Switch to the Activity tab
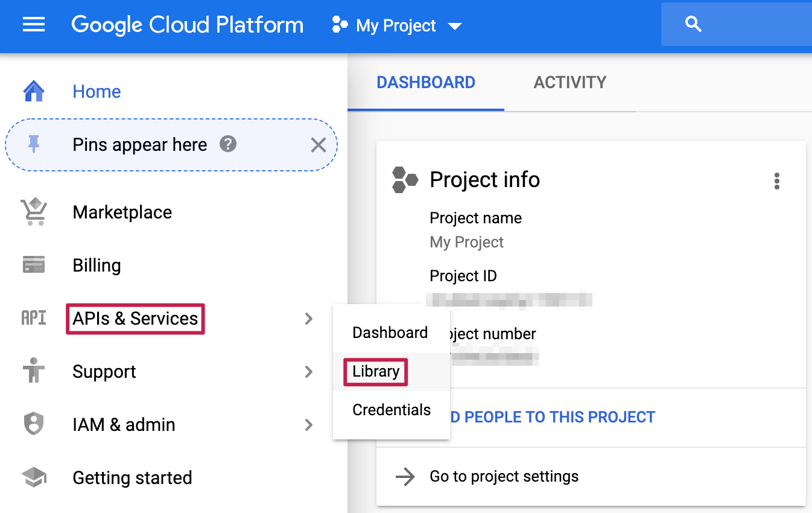Viewport: 812px width, 513px height. pos(569,83)
